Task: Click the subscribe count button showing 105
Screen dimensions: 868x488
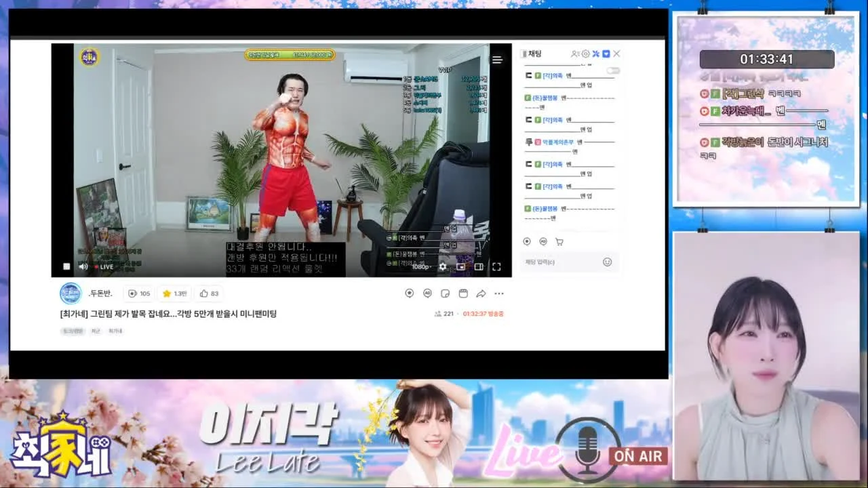Action: click(x=139, y=293)
